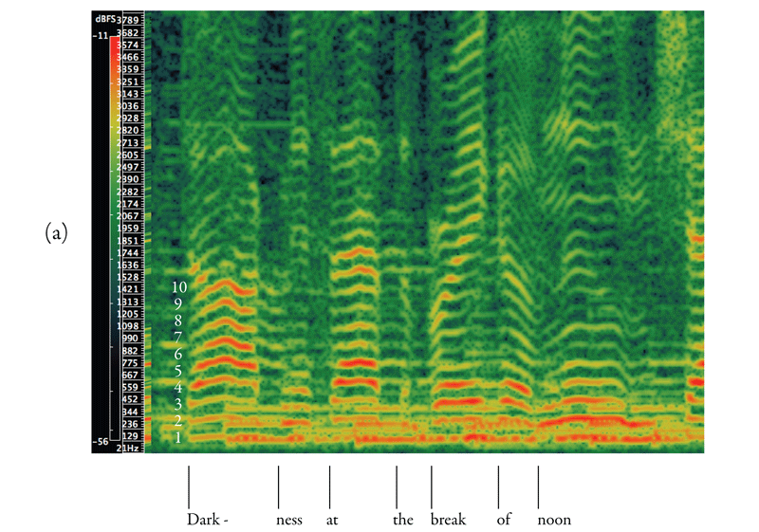Select the 'noon' word label
Image resolution: width=759 pixels, height=532 pixels.
click(554, 520)
